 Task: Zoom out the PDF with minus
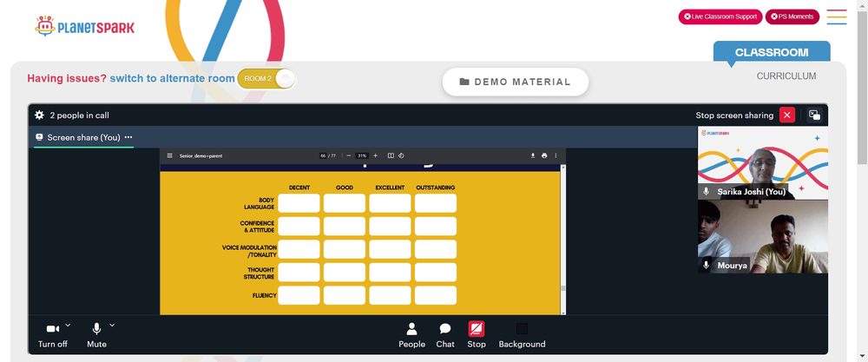349,155
